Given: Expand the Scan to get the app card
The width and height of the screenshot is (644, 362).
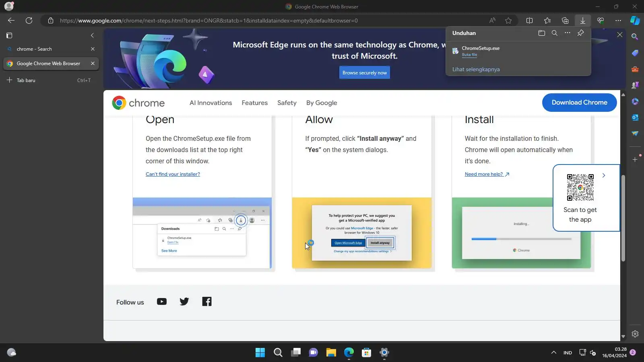Looking at the screenshot, I should coord(604,175).
